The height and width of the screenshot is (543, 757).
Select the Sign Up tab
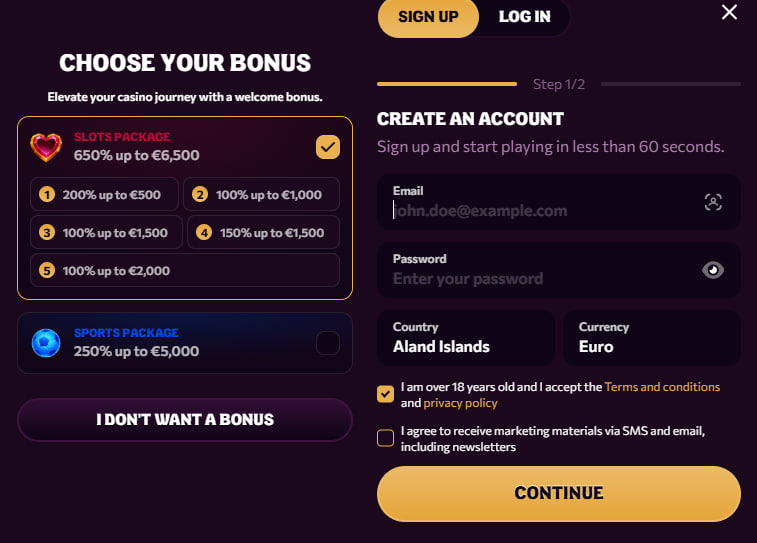[428, 17]
